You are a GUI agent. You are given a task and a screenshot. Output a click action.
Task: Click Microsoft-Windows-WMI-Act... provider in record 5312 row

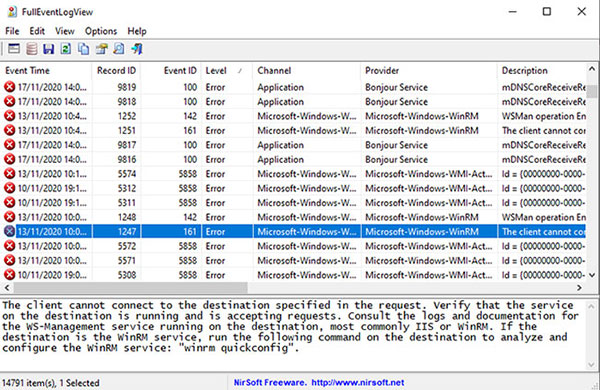429,188
